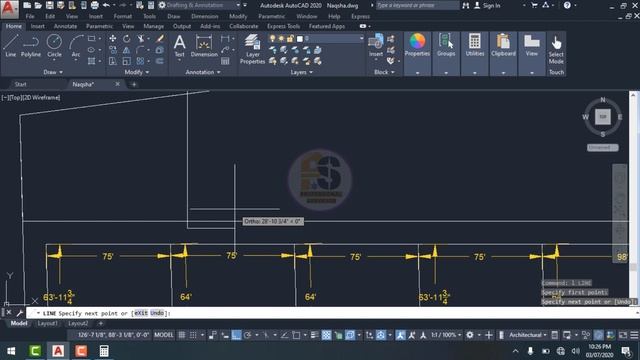Toggle layer on/off lightbulb icon
This screenshot has height=360, width=640.
pyautogui.click(x=273, y=38)
